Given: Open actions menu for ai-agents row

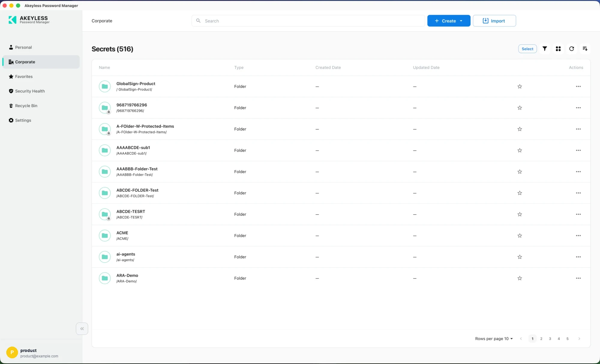Looking at the screenshot, I should tap(578, 257).
